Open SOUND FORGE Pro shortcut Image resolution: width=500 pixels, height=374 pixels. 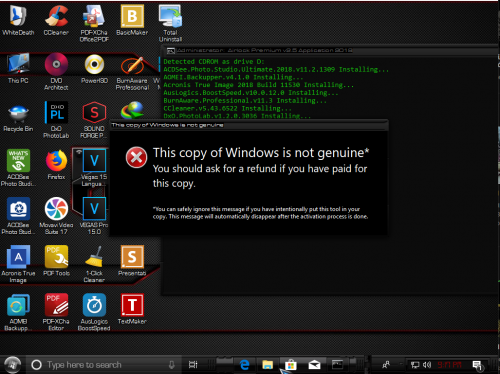point(94,120)
